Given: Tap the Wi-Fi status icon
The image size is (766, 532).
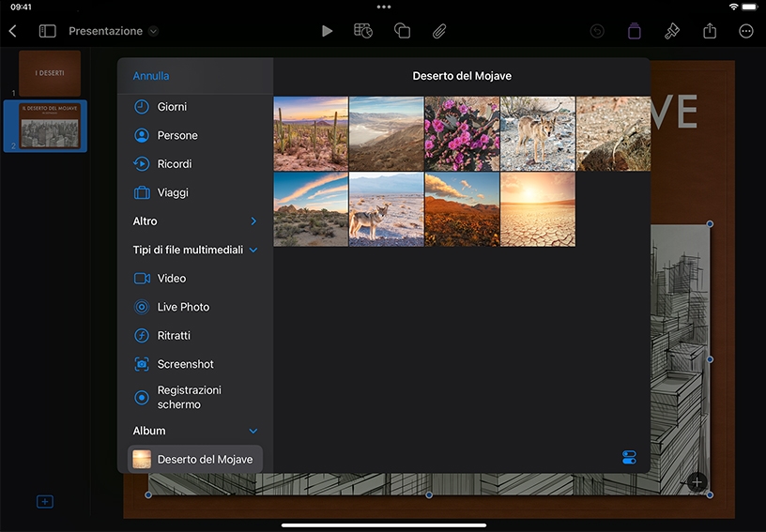Looking at the screenshot, I should (x=733, y=7).
